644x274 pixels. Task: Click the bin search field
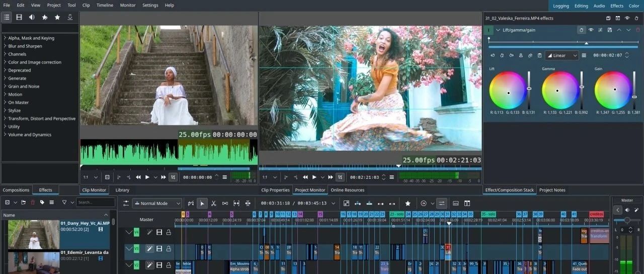(96, 202)
